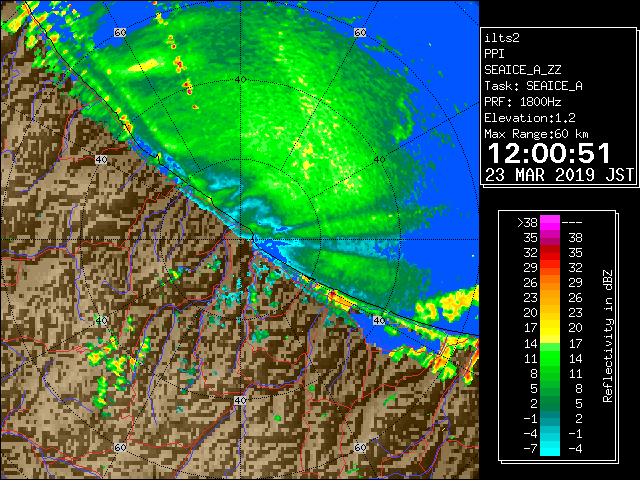Click the "Max Range:60 km" text
The height and width of the screenshot is (480, 640).
coord(537,134)
